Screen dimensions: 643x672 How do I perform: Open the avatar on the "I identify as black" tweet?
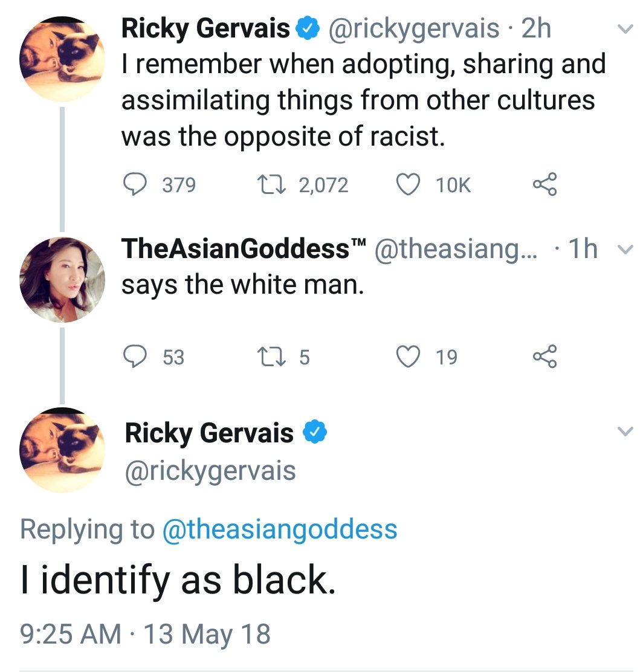point(62,450)
